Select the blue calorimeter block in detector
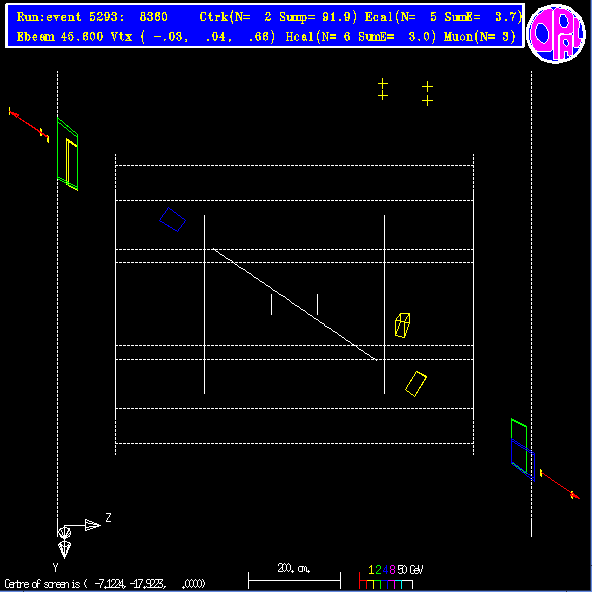The height and width of the screenshot is (592, 592). pyautogui.click(x=172, y=219)
